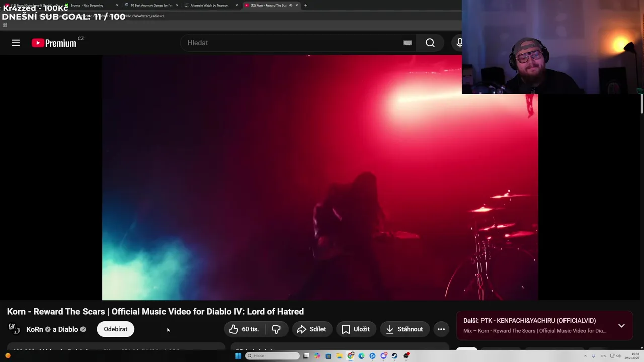Save video to playlist with Uložit
644x362 pixels.
pos(356,329)
